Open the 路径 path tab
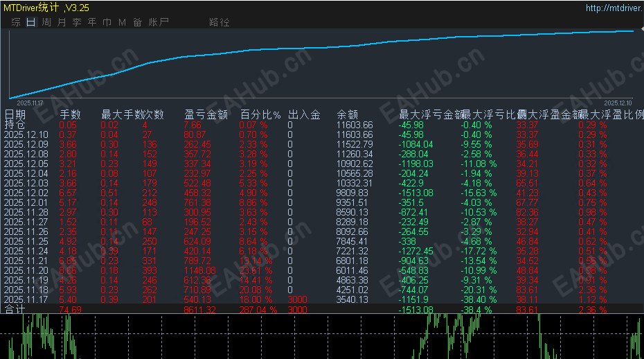 pyautogui.click(x=220, y=22)
